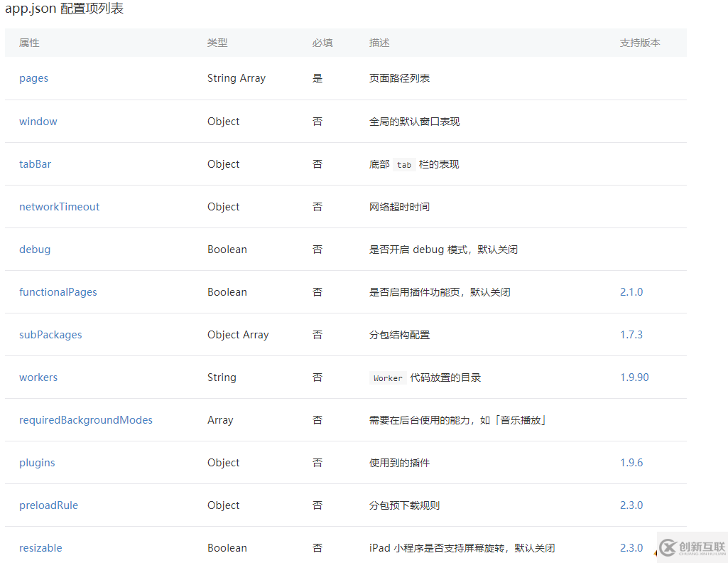The width and height of the screenshot is (728, 563).
Task: Click version 1.9.90 for workers
Action: click(634, 377)
